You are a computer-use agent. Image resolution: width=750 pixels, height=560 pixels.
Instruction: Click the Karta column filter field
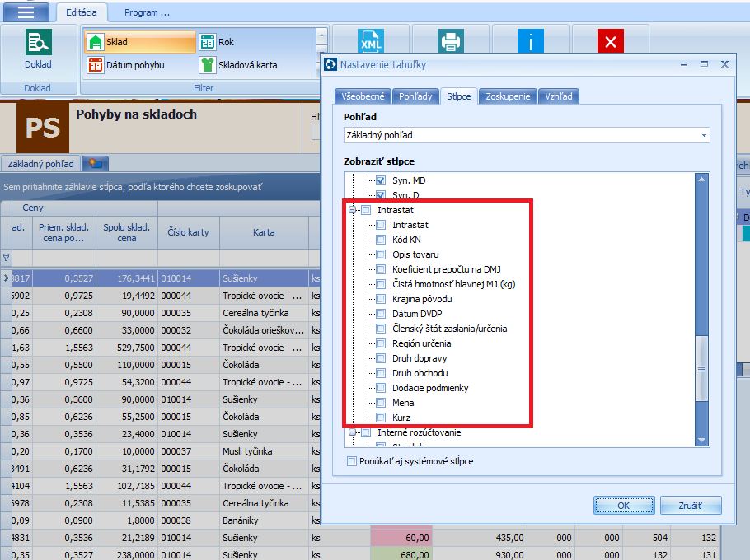[264, 258]
